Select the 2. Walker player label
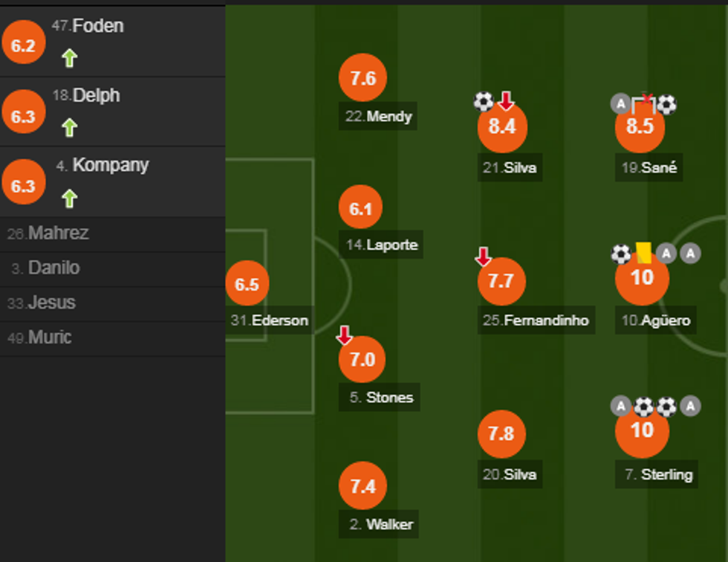The image size is (728, 562). 381,524
